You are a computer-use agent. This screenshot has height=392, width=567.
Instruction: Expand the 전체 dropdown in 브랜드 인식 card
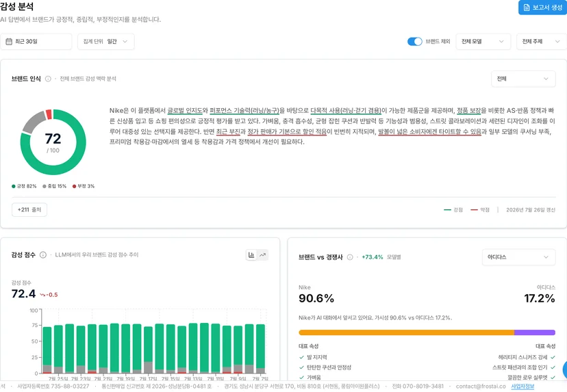[x=523, y=79]
